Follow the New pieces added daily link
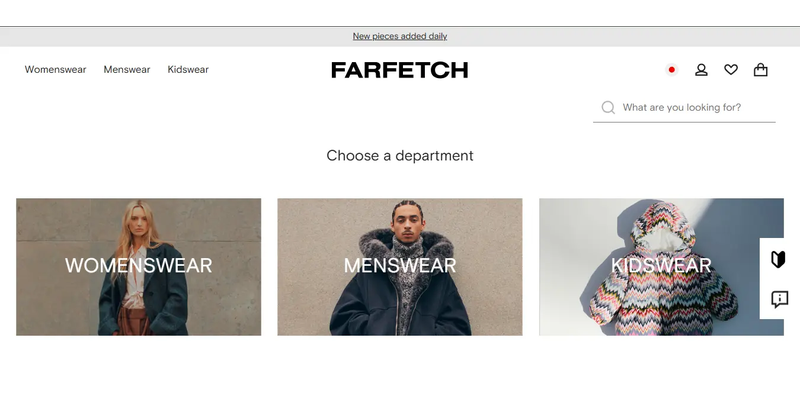This screenshot has height=400, width=800. 399,36
